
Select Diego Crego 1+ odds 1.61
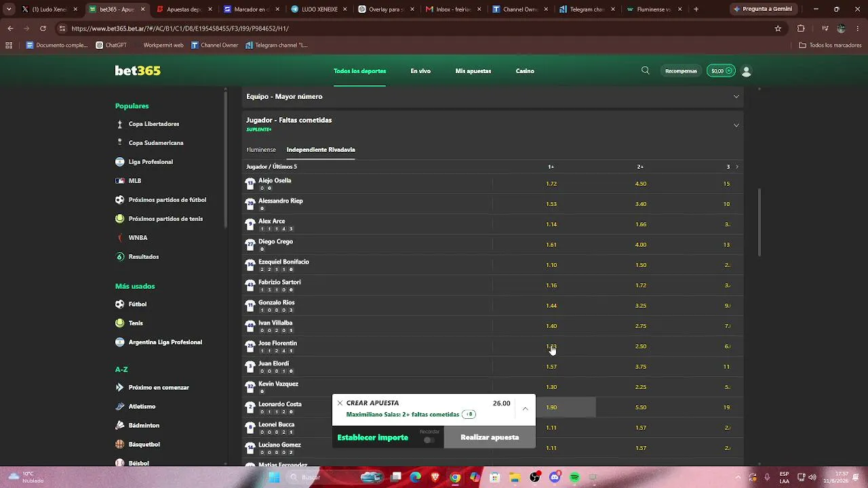(551, 245)
